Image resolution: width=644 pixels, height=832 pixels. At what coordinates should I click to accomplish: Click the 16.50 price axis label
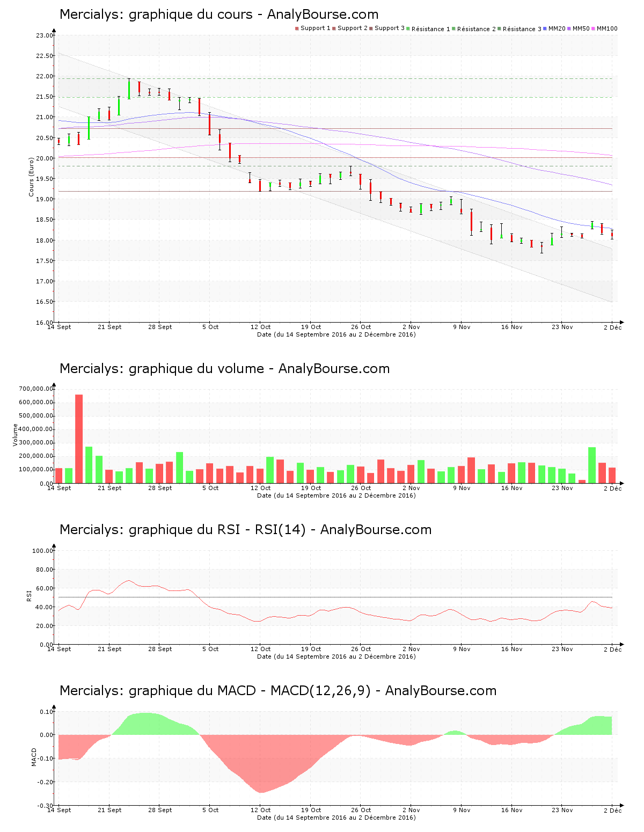[45, 302]
